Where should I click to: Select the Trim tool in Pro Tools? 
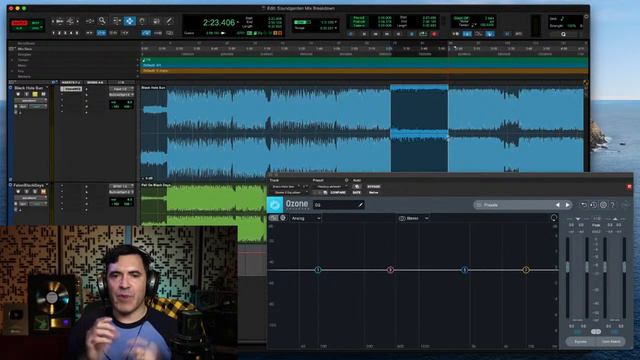click(117, 21)
